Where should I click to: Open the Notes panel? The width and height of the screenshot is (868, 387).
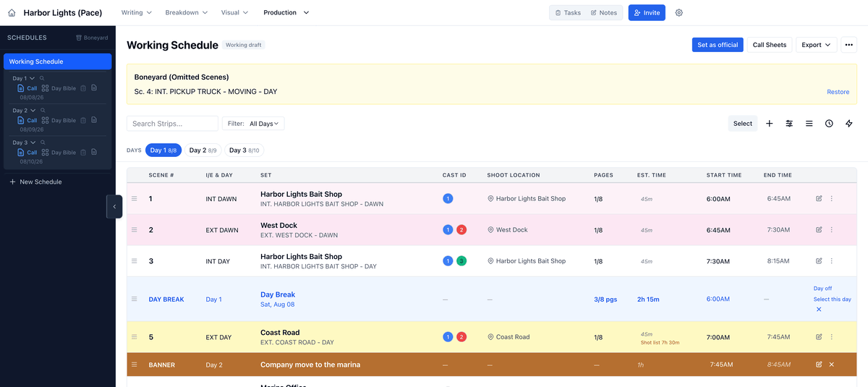pos(604,13)
